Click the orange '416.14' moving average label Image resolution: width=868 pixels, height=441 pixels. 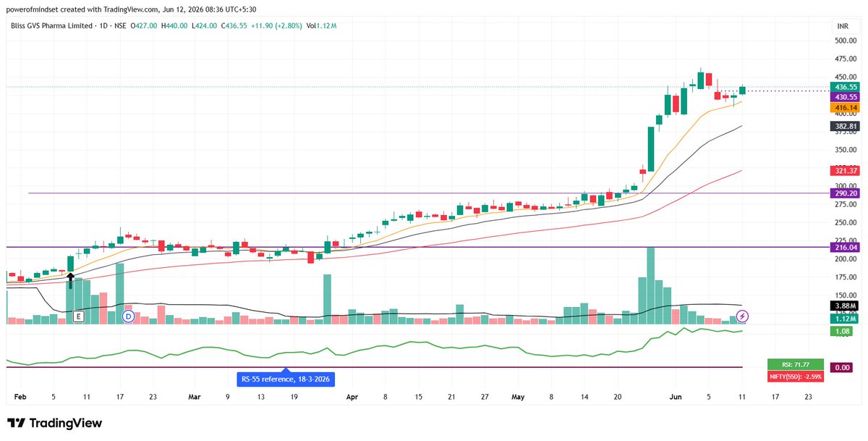point(846,107)
